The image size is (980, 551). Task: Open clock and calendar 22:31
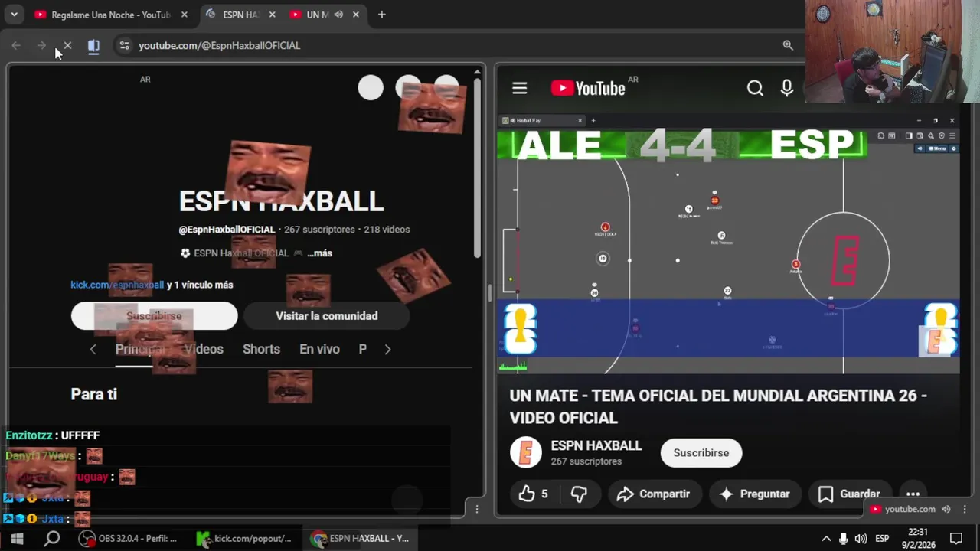[x=918, y=539]
